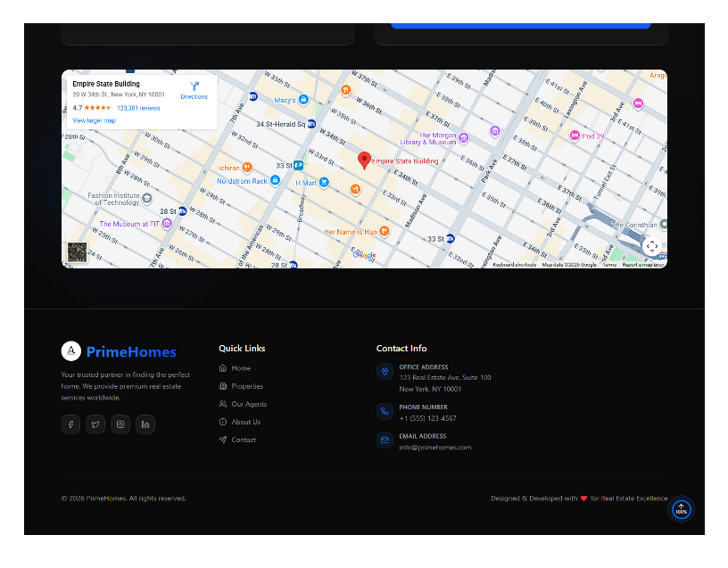Open the Twitter social icon
This screenshot has width=728, height=568.
(x=95, y=424)
